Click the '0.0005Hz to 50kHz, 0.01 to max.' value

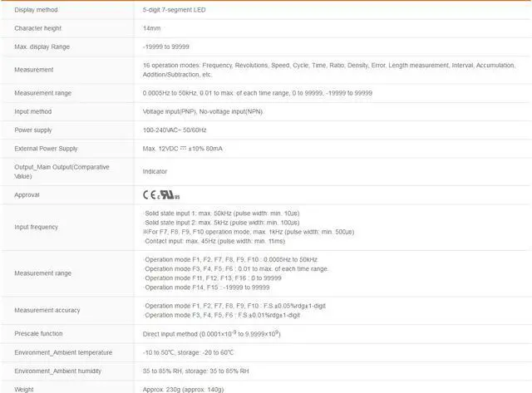(x=258, y=93)
